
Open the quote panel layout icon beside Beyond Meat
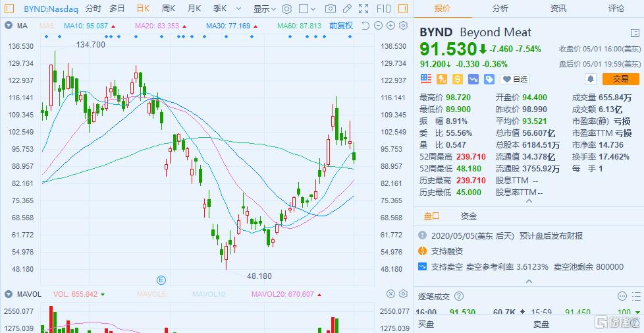[635, 33]
